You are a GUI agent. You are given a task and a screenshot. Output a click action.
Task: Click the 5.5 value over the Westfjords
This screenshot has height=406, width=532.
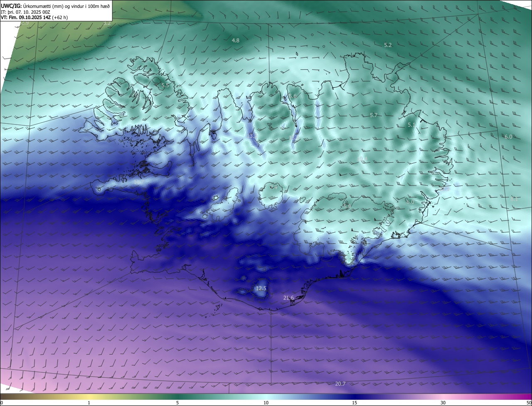tap(165, 86)
